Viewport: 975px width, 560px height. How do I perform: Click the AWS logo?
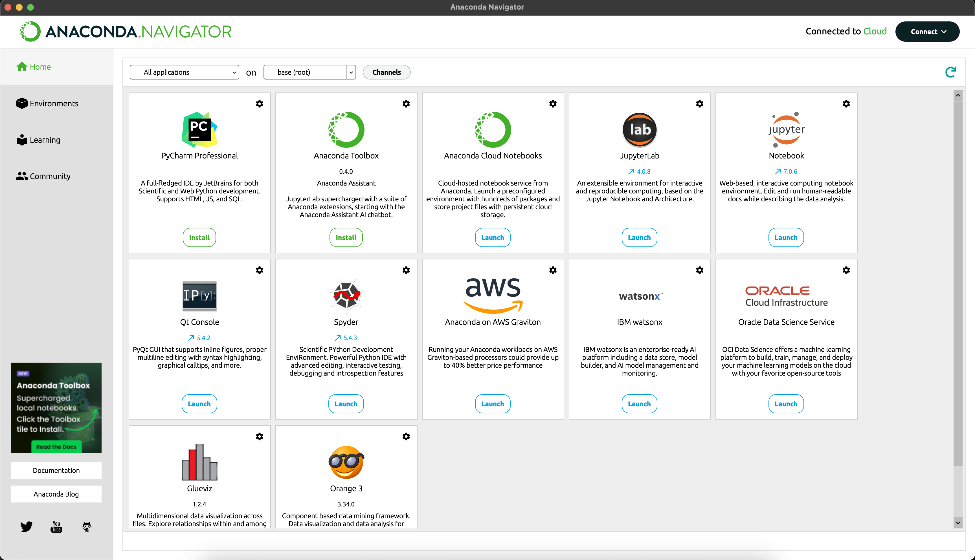point(493,296)
